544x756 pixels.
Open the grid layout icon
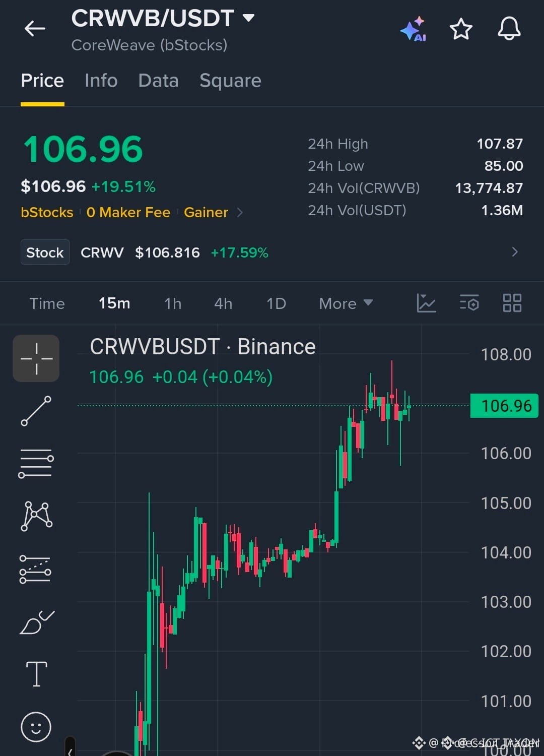[x=512, y=303]
